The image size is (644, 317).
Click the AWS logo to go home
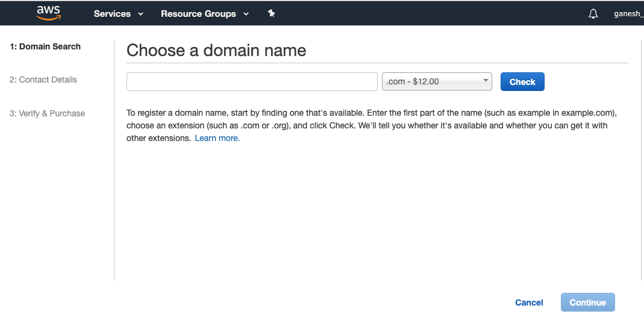click(x=49, y=13)
